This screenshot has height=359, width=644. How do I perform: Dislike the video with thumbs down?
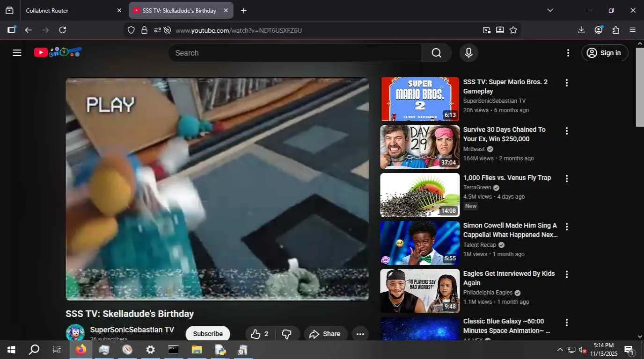287,334
